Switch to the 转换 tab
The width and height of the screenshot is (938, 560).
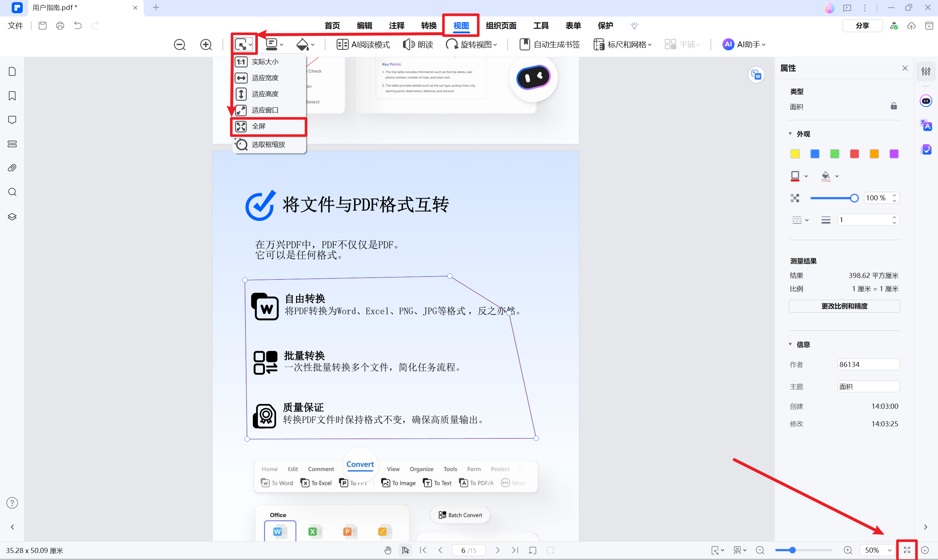[x=428, y=25]
